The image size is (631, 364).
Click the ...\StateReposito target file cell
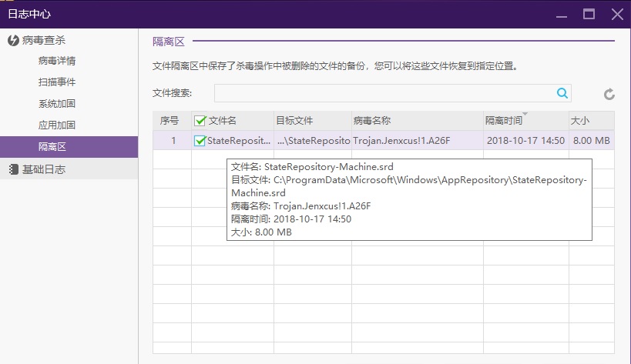point(313,141)
